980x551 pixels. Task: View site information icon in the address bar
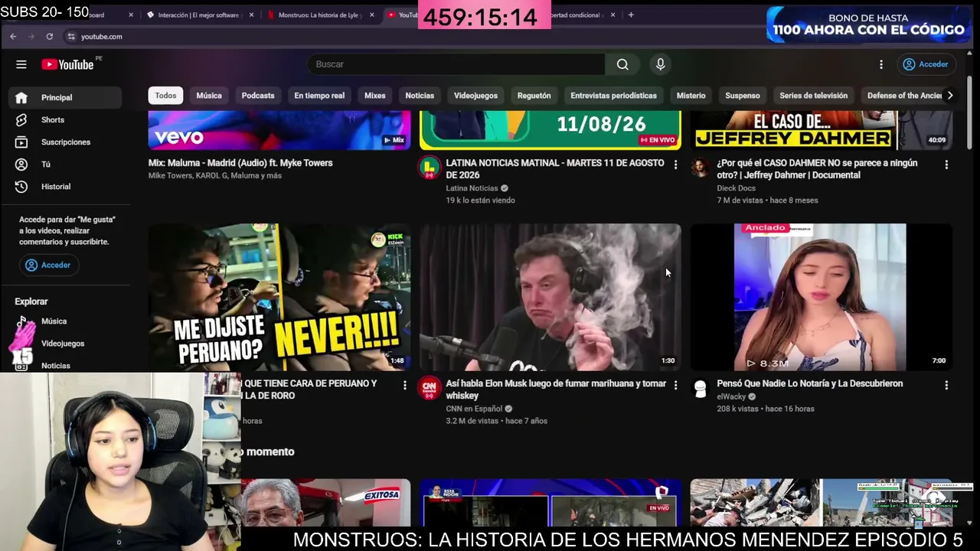(x=71, y=37)
